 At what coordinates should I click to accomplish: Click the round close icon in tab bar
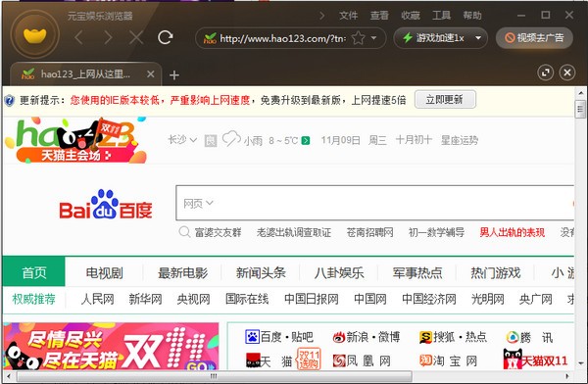tap(567, 72)
